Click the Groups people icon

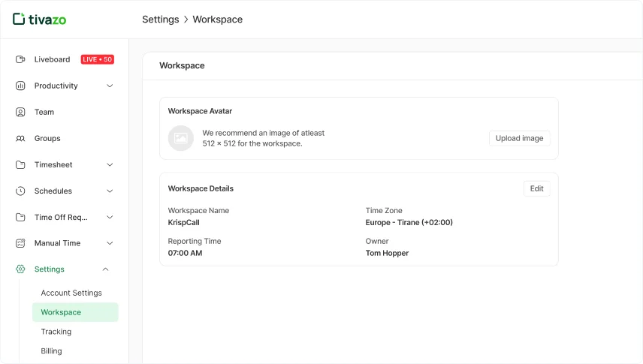(x=20, y=138)
